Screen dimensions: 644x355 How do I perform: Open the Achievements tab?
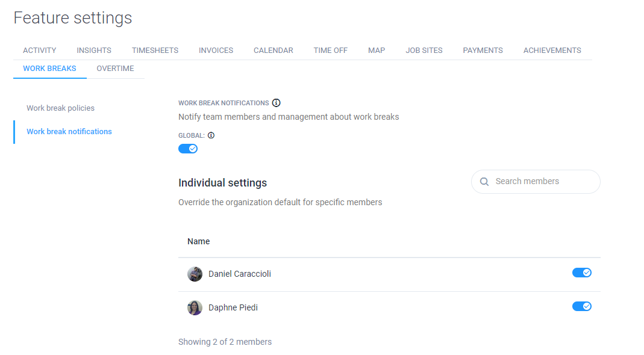552,51
